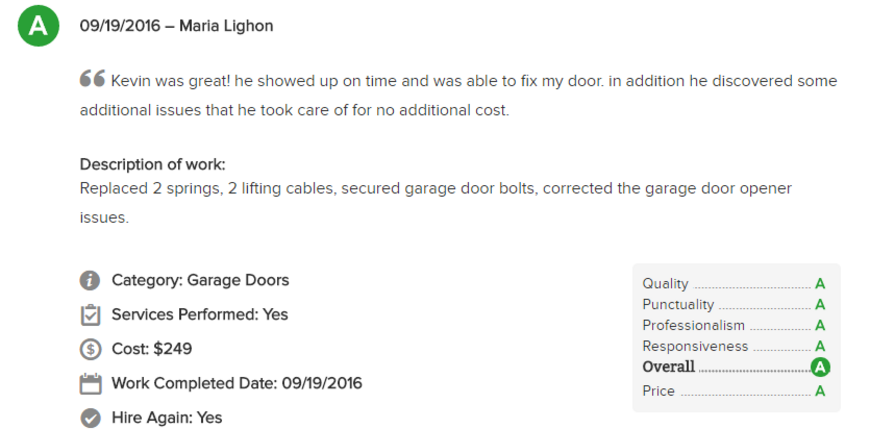Screen dimensions: 880x440
Task: Click the Price grade A
Action: pos(820,391)
